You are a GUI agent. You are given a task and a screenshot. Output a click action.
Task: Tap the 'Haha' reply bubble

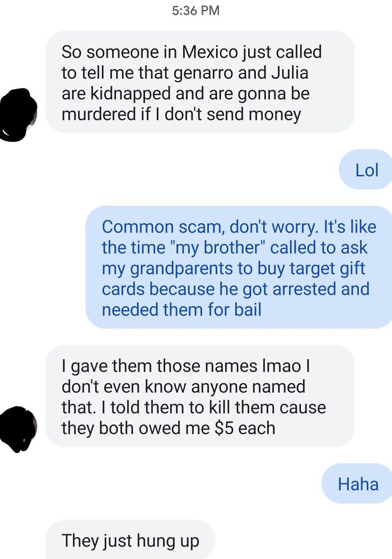357,484
